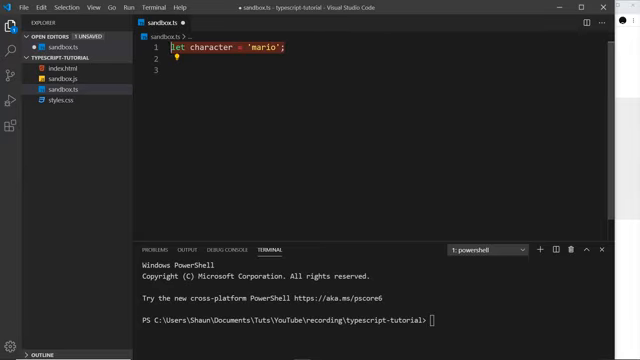Screen dimensions: 640x360
Task: Select the sandbox.ts editor tab
Action: (x=162, y=23)
